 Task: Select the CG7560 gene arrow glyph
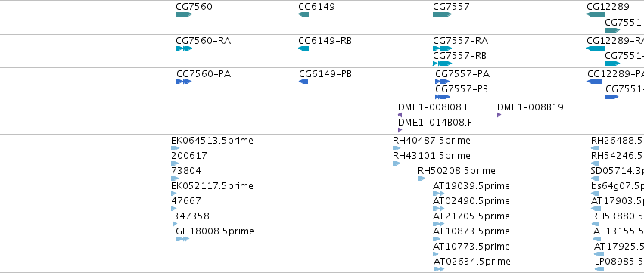click(184, 14)
